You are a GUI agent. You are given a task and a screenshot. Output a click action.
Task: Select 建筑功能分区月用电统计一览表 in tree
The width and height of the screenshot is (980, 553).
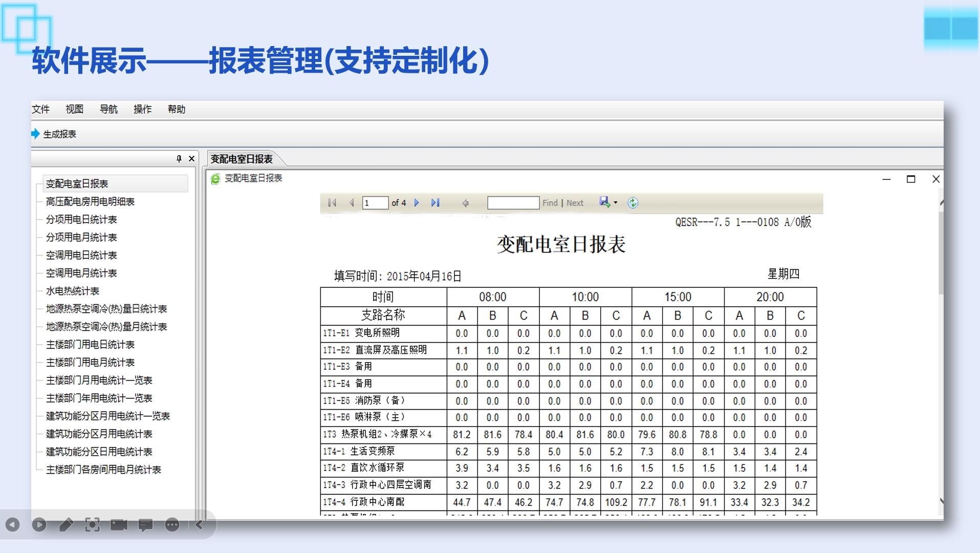click(x=108, y=416)
